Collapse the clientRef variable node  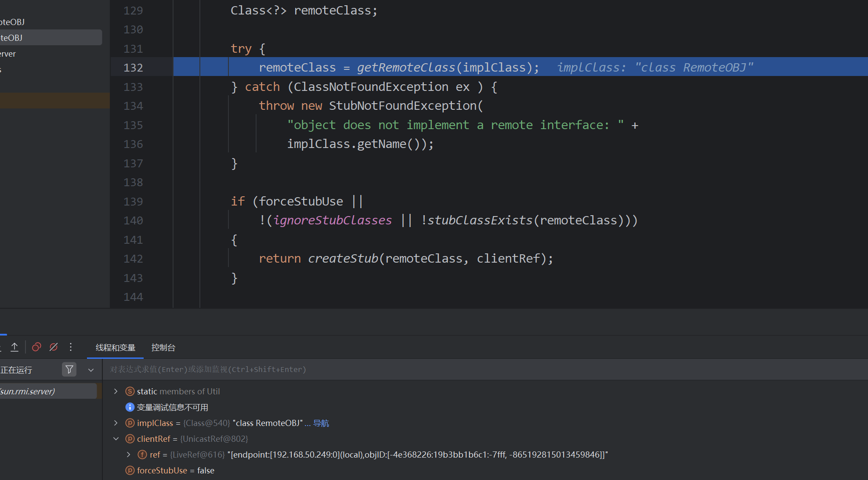tap(116, 439)
